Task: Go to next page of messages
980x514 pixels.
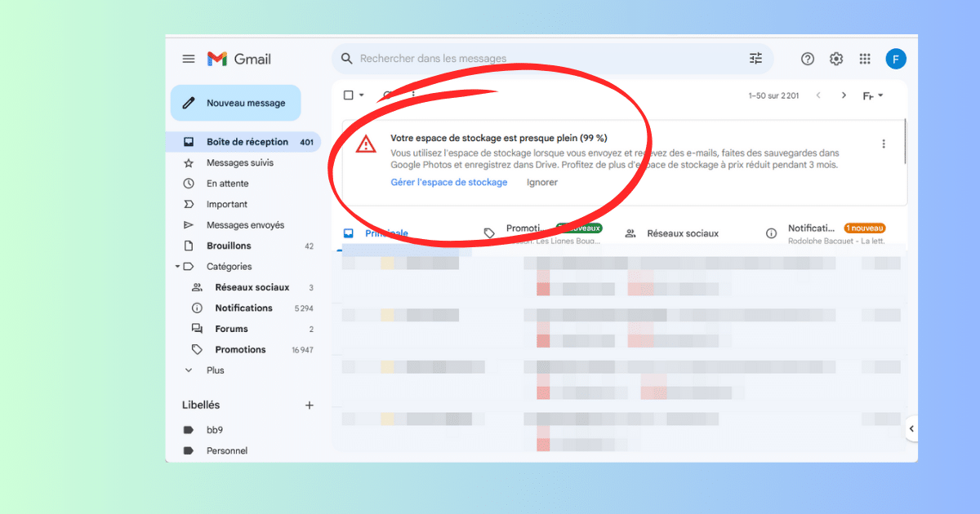Action: 844,95
